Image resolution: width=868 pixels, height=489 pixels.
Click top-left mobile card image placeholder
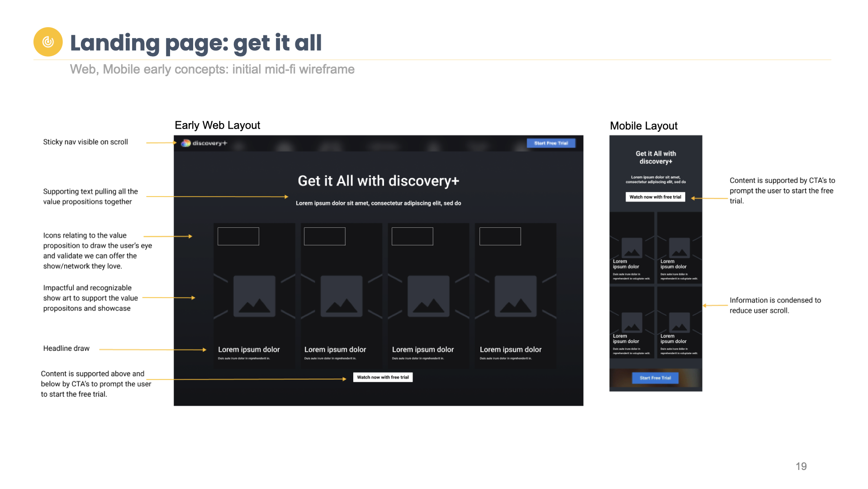tap(632, 248)
